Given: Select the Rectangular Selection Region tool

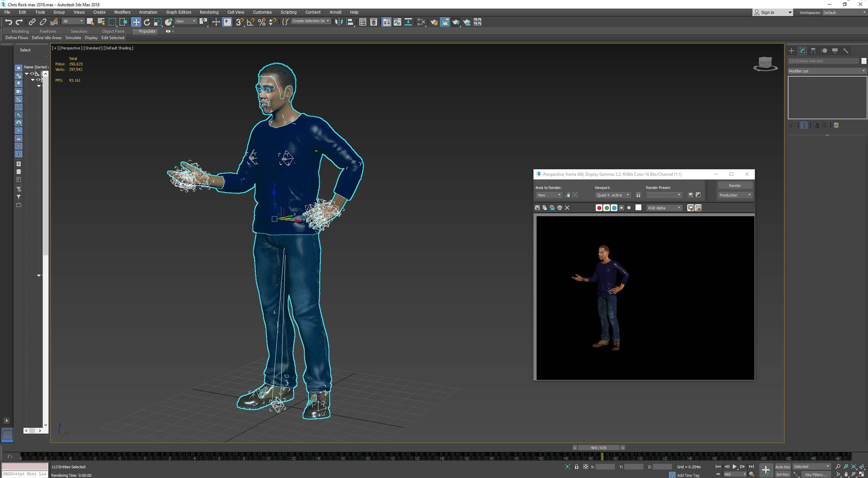Looking at the screenshot, I should 112,22.
